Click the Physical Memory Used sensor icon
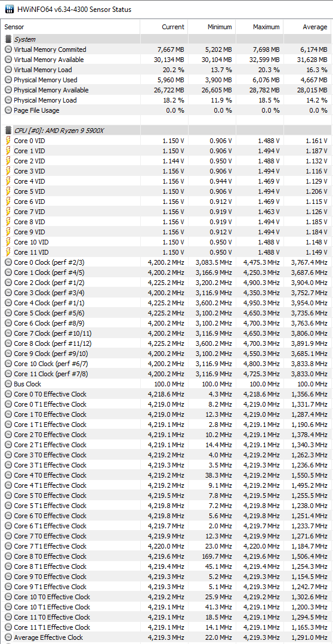The height and width of the screenshot is (644, 333). click(8, 80)
